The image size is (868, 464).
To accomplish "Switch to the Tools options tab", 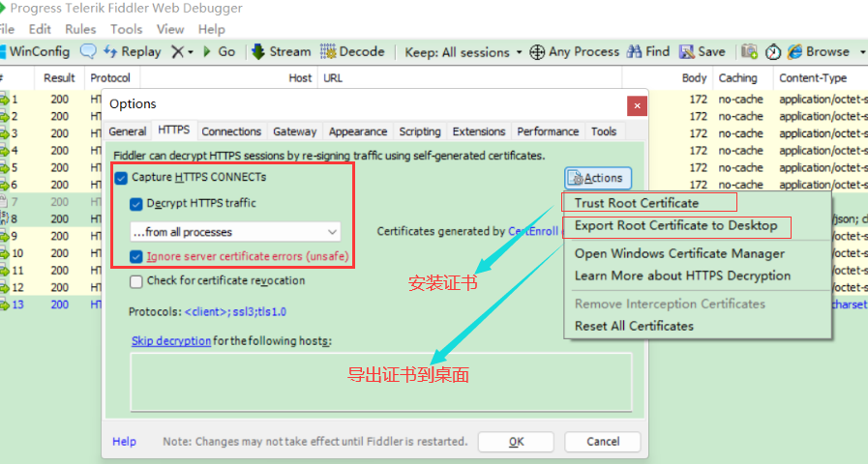I will point(604,131).
